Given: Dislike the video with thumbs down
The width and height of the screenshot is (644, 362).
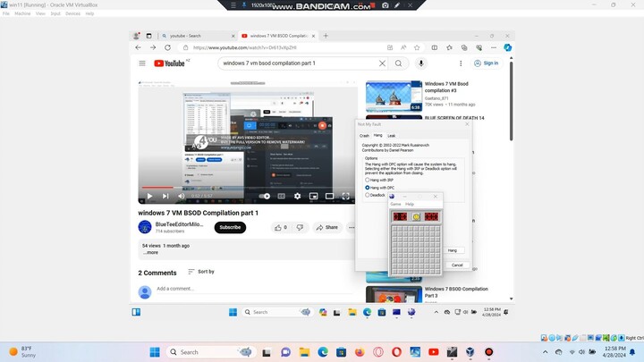Looking at the screenshot, I should 300,227.
